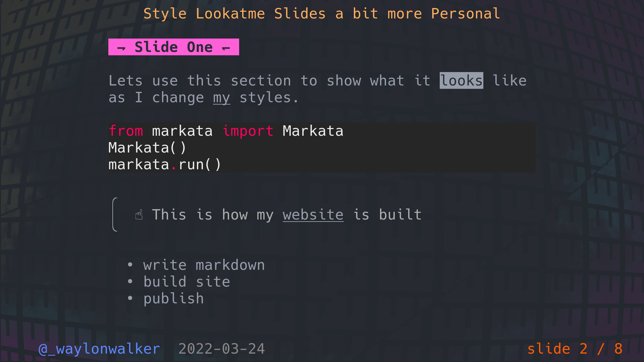Open the underlined website link

[313, 215]
